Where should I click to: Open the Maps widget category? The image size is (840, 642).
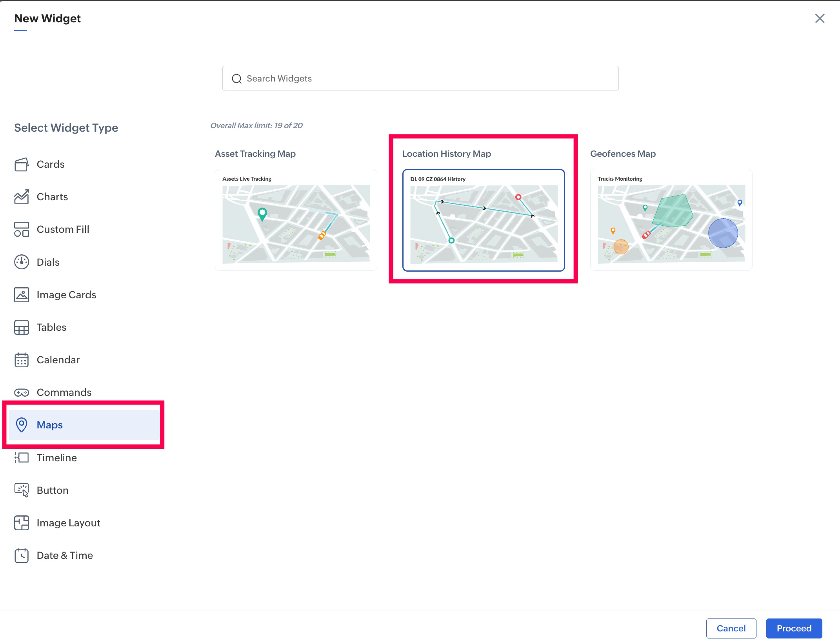[x=50, y=425]
